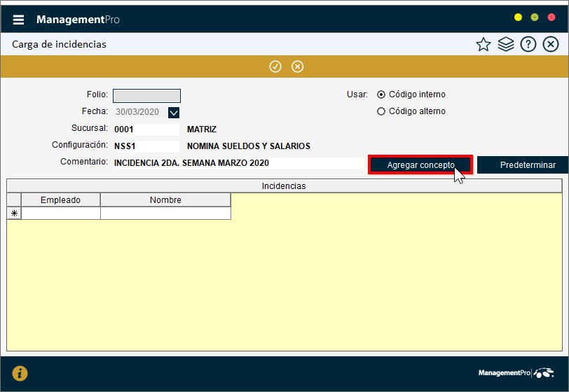This screenshot has width=569, height=392.
Task: Close the Carga de incidencias screen
Action: pos(551,44)
